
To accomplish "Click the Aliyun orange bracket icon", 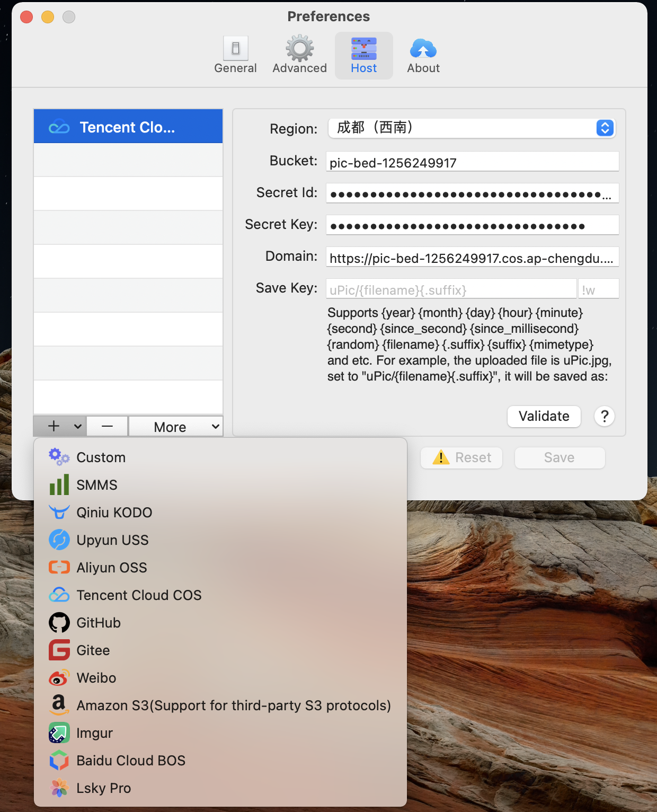I will click(x=59, y=567).
